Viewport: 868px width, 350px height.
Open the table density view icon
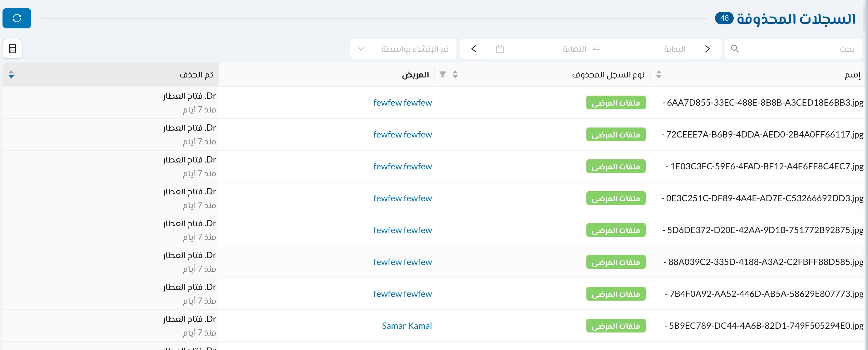pyautogui.click(x=12, y=49)
